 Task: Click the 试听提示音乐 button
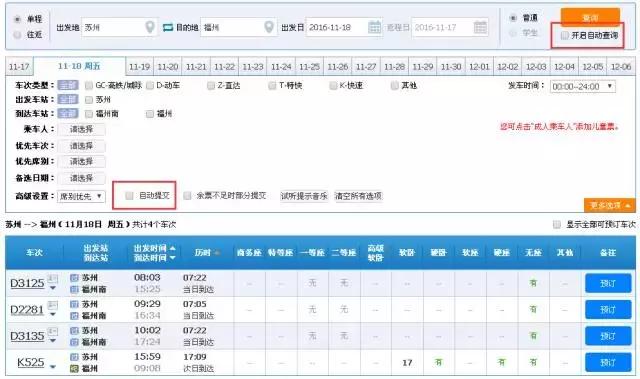click(x=304, y=196)
